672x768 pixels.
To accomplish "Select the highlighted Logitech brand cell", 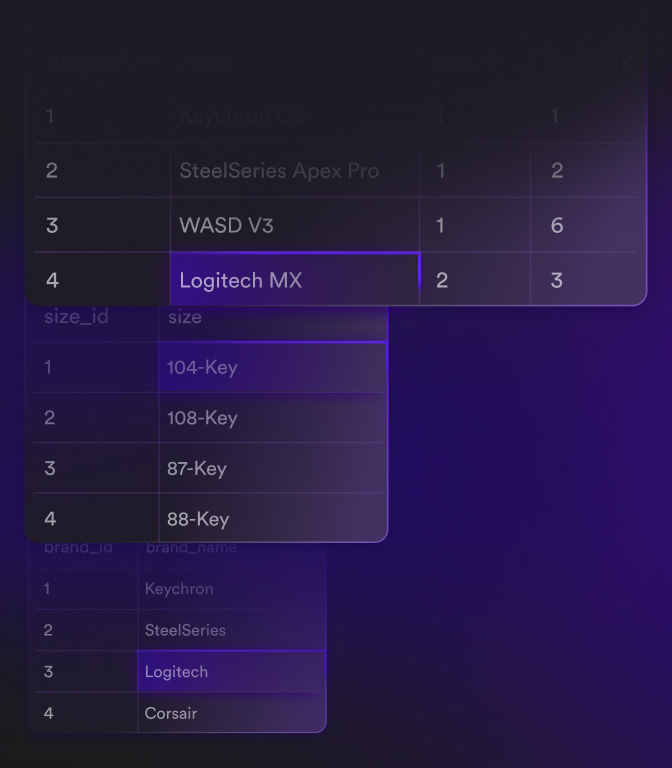I will (x=232, y=672).
